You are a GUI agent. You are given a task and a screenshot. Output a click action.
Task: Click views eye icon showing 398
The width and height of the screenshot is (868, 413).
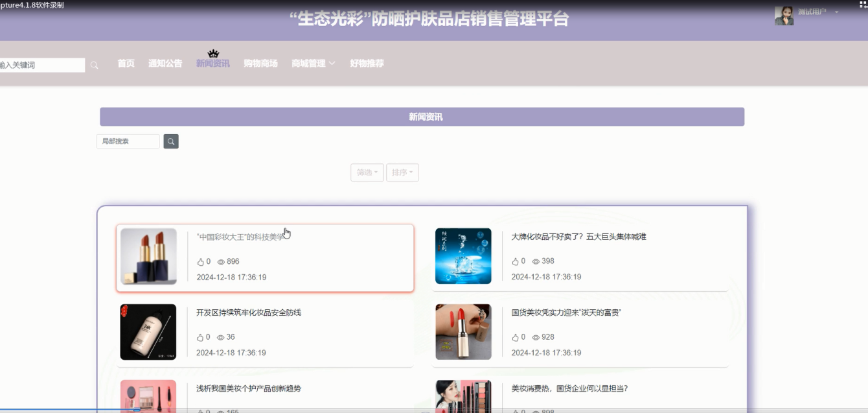(536, 261)
